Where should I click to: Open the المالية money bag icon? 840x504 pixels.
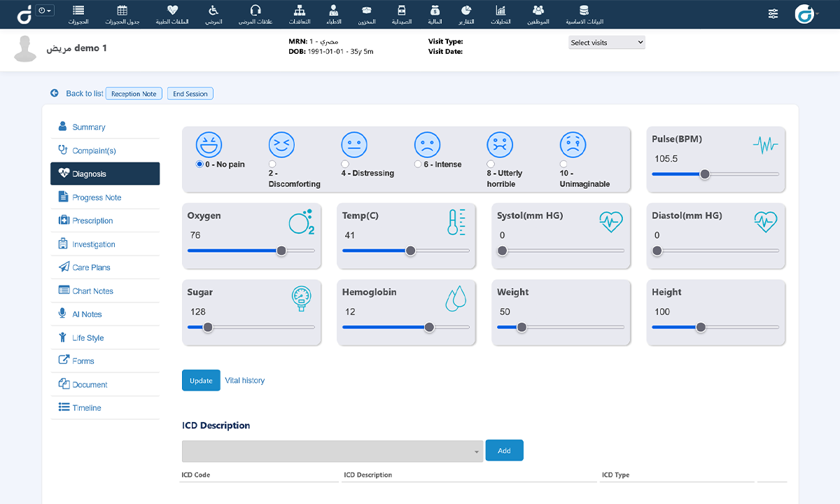coord(435,10)
